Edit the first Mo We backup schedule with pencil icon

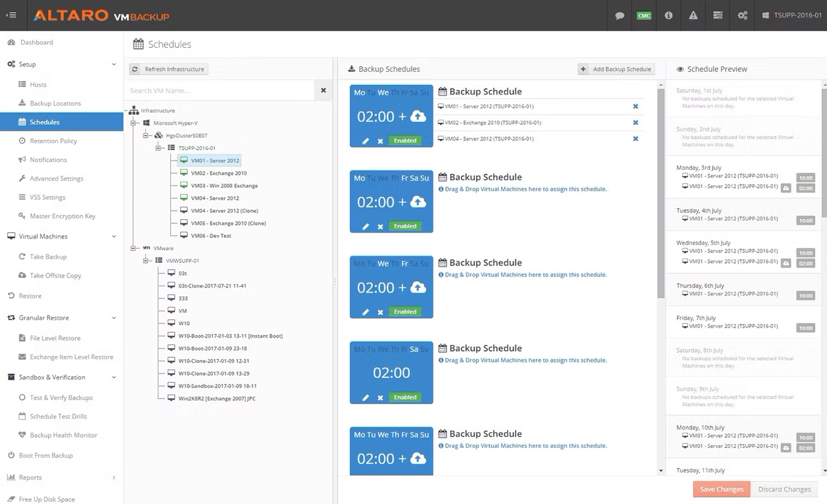point(366,141)
